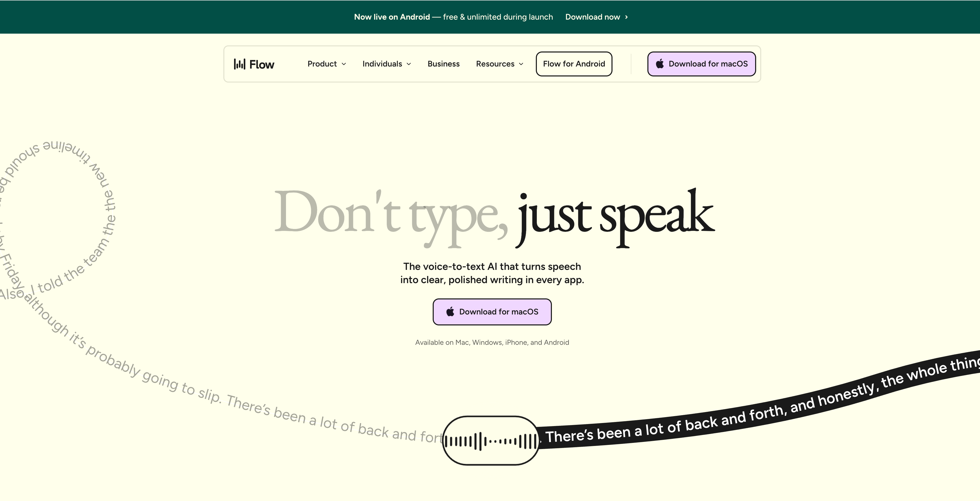Open the Business page
Viewport: 980px width, 501px height.
coord(444,64)
